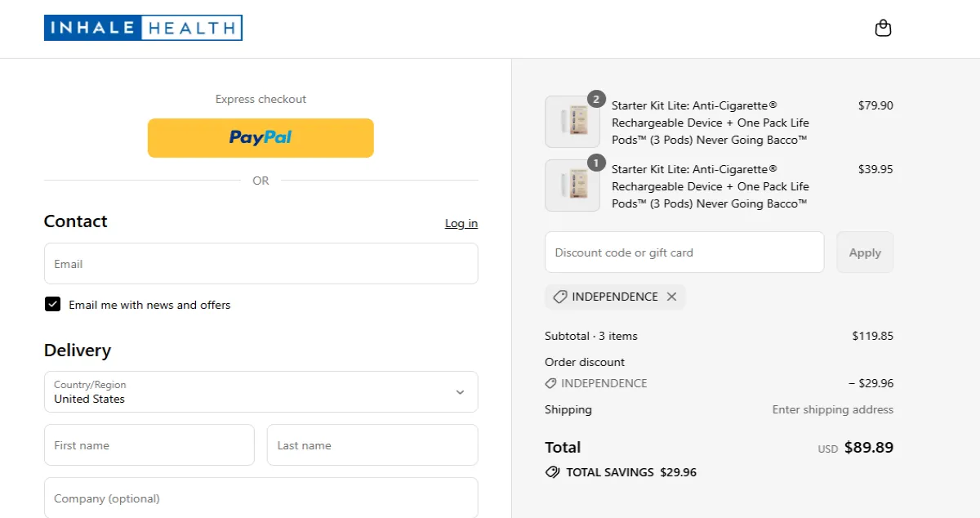Check out with PayPal
980x518 pixels.
(260, 137)
